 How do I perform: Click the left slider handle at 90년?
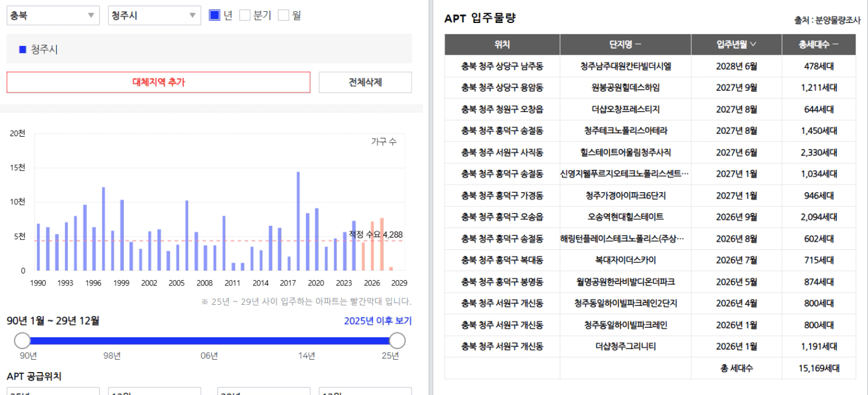pos(22,340)
